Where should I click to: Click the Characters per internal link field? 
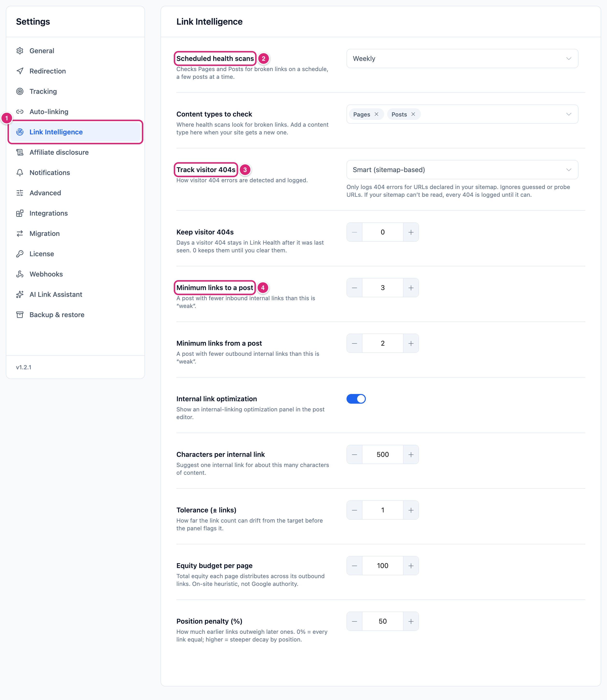pyautogui.click(x=383, y=454)
